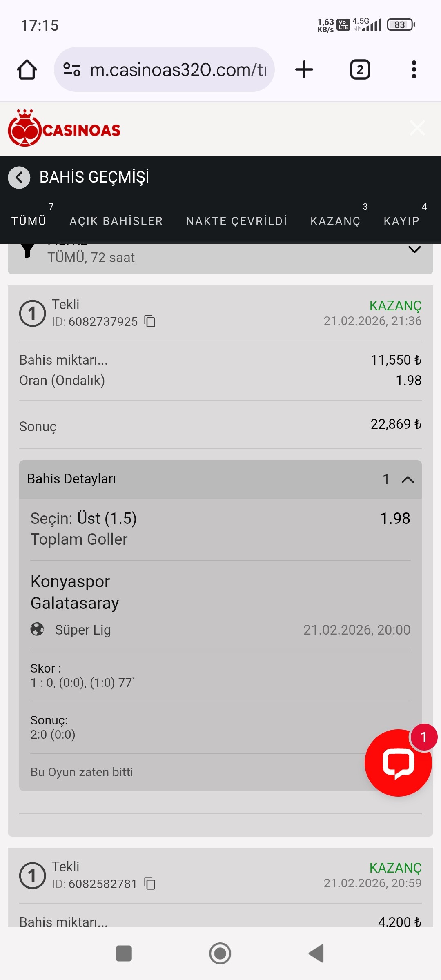
Task: Switch to AÇIK BAHİSLER tab
Action: tap(116, 221)
